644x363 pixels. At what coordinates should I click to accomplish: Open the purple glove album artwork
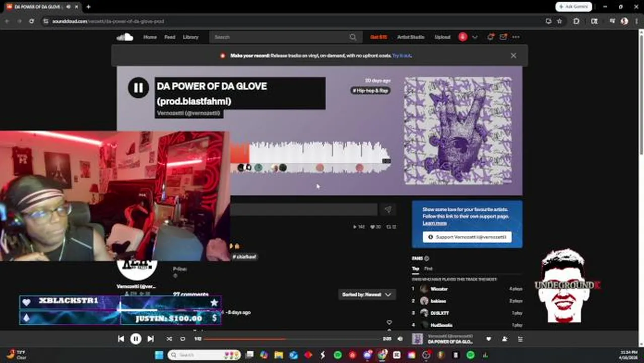(x=458, y=131)
